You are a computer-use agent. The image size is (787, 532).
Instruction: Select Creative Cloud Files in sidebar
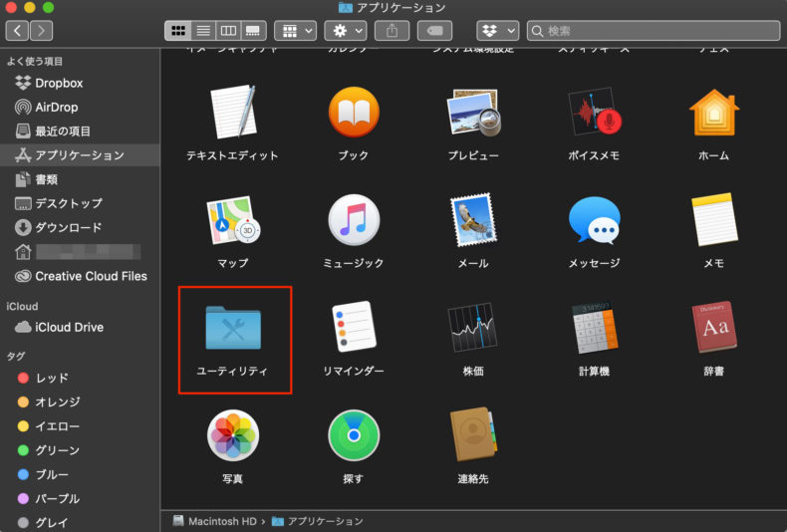point(81,276)
